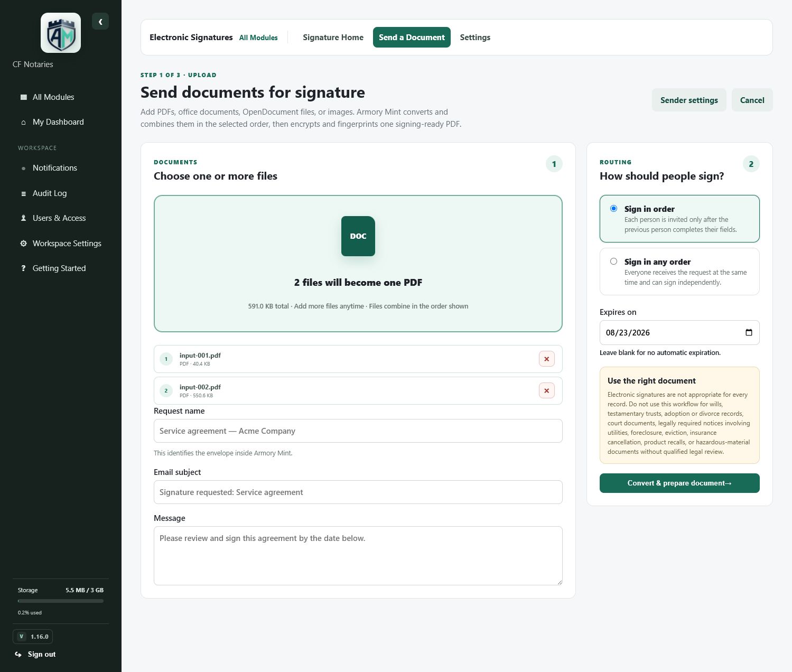
Task: Click the Armory Mint castle logo
Action: coord(61,33)
